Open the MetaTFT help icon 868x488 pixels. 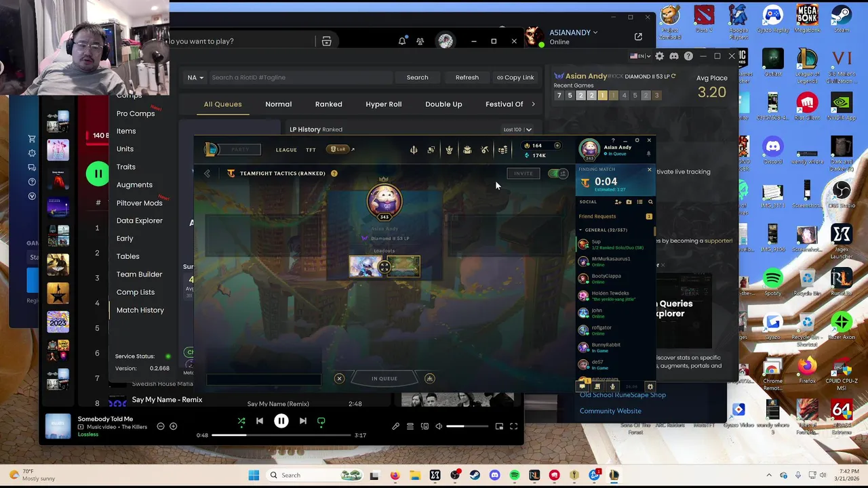pos(688,56)
